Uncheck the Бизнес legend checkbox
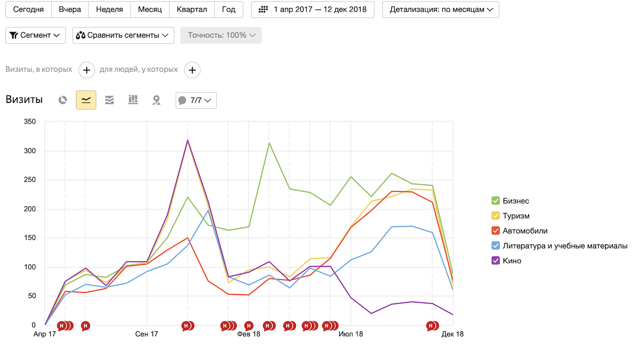Screen dimensions: 633x364 [495, 201]
